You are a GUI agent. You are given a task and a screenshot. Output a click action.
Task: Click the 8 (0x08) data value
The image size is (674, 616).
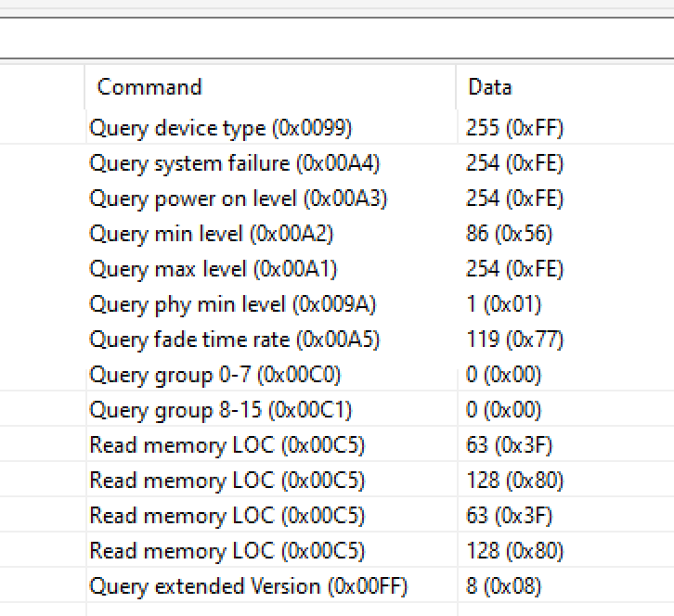(x=504, y=586)
